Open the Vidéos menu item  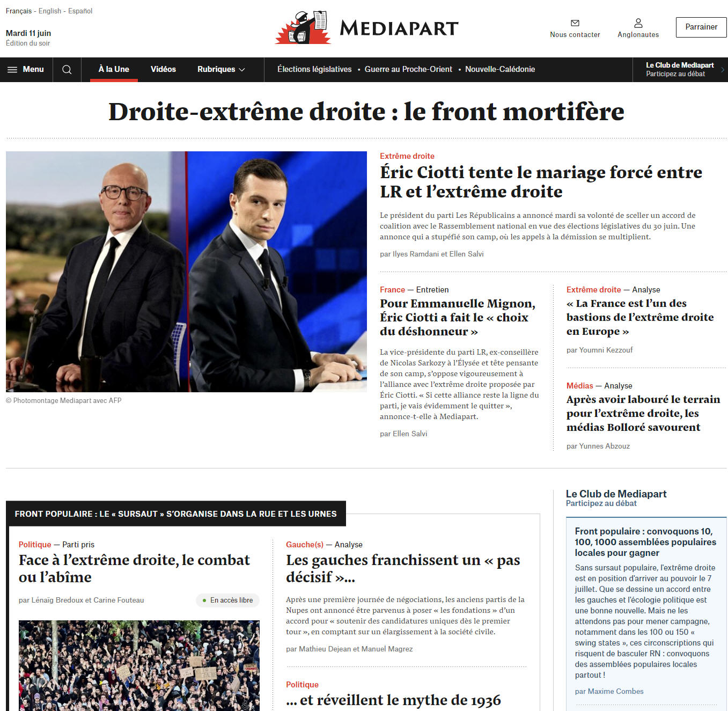coord(163,70)
